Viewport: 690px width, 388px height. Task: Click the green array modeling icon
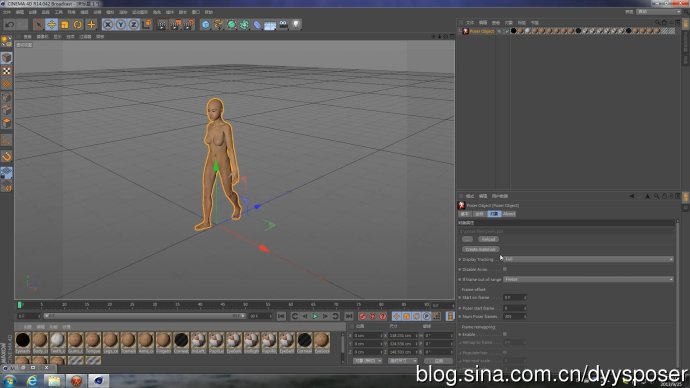click(244, 25)
